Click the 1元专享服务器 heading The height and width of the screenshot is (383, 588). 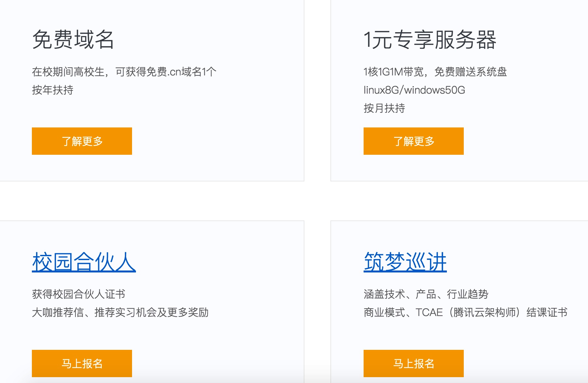coord(430,40)
